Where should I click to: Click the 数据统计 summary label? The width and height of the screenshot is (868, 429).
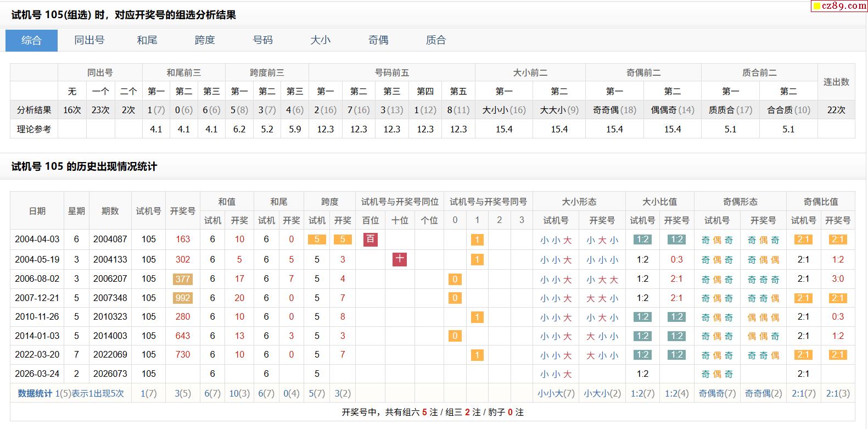35,393
